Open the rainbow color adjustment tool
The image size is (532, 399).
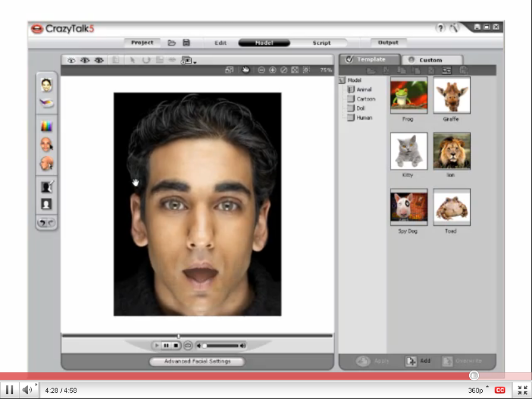[x=46, y=126]
